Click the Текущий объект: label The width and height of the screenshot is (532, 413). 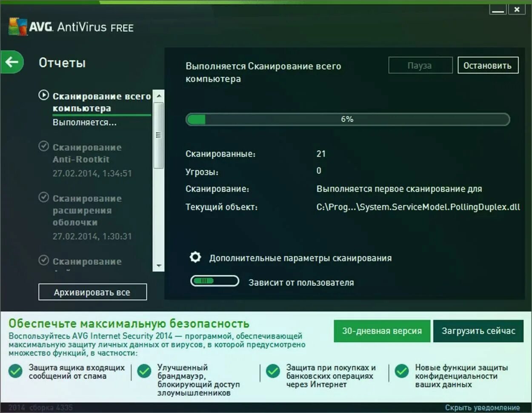point(221,207)
